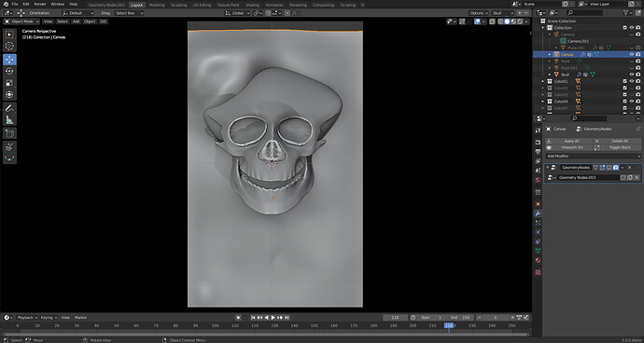Remove the GeometryNodes modifier with X
Screen dimensions: 644x343
(629, 168)
